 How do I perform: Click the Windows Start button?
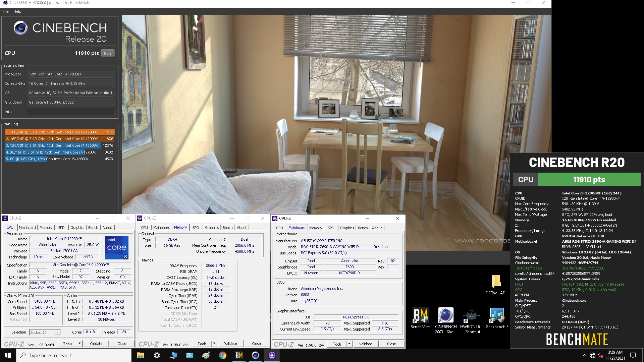coord(8,355)
